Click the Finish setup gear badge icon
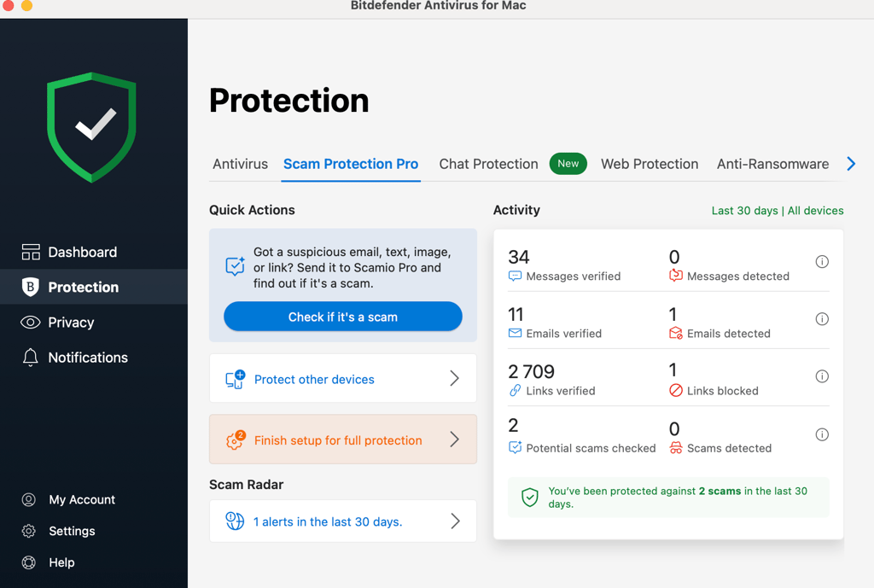Viewport: 874px width, 588px height. point(236,440)
